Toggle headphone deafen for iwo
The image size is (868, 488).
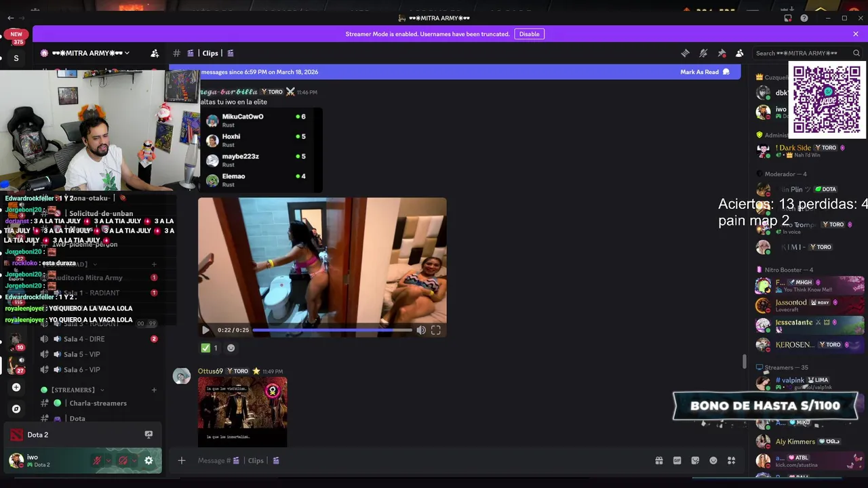[x=123, y=461]
